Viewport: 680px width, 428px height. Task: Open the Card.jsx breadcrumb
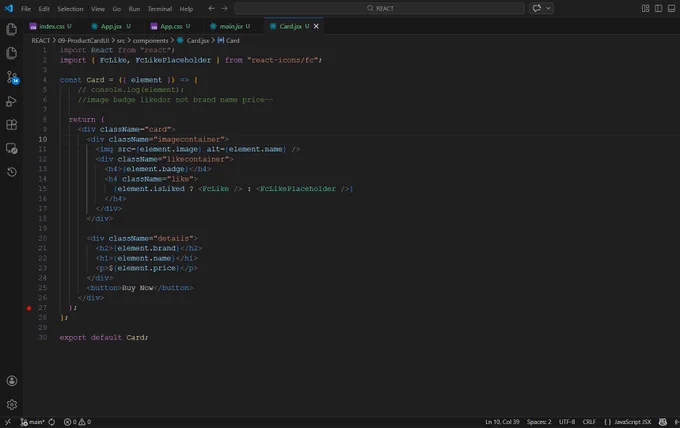(193, 40)
